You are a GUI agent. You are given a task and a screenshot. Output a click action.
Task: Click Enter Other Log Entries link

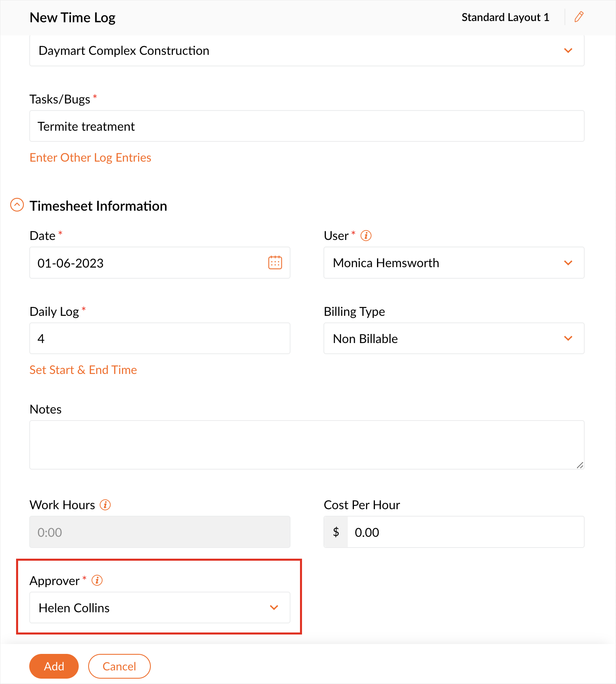tap(90, 157)
